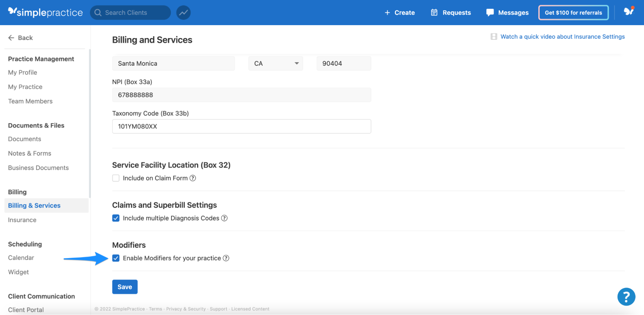Click the Get $100 for referrals button
The image size is (644, 315).
coord(573,13)
